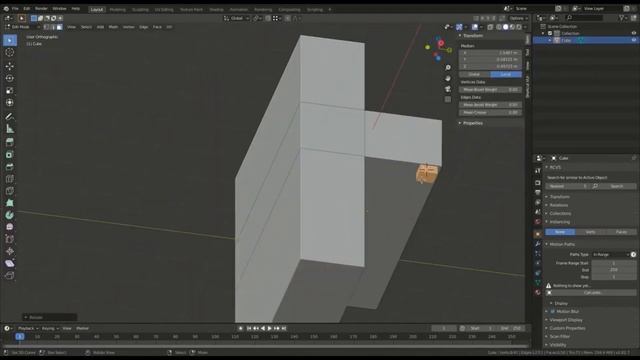Switch perspective/orthographic grid icon
The height and width of the screenshot is (360, 640).
click(448, 99)
